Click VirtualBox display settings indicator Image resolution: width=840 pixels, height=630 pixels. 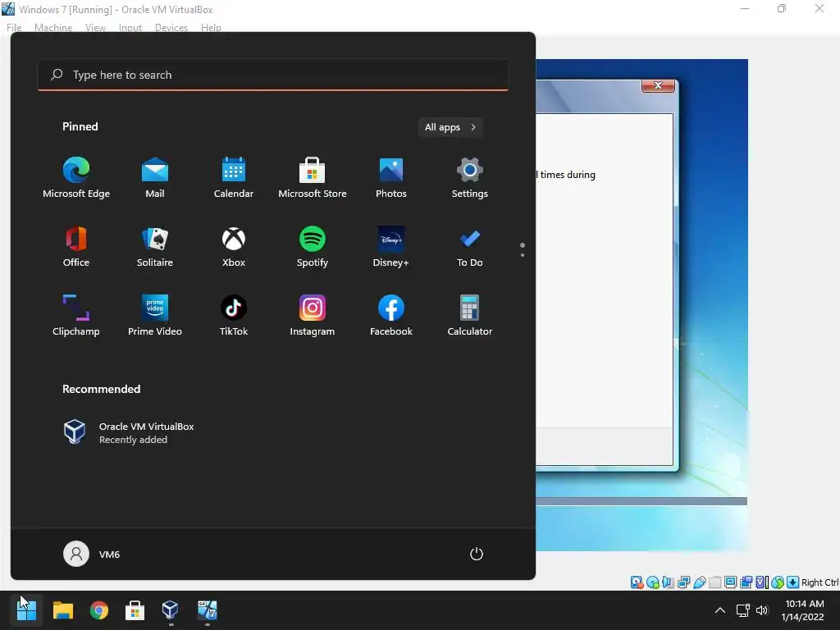pyautogui.click(x=730, y=582)
